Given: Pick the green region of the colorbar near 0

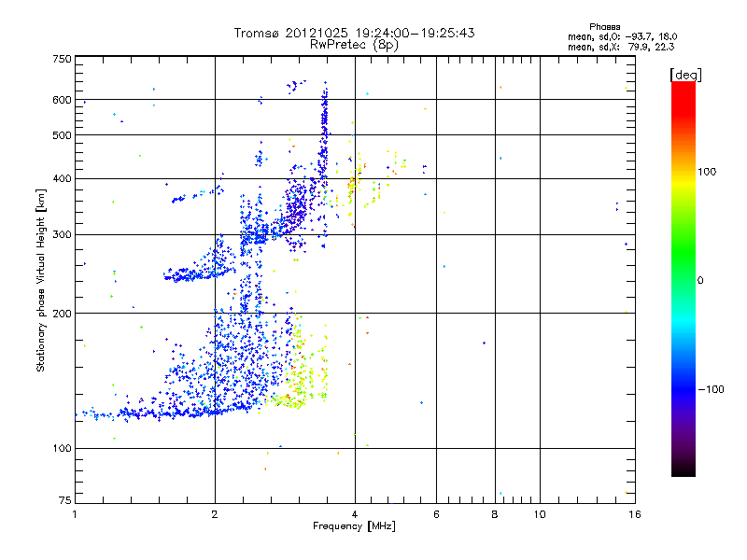Looking at the screenshot, I should coord(684,267).
